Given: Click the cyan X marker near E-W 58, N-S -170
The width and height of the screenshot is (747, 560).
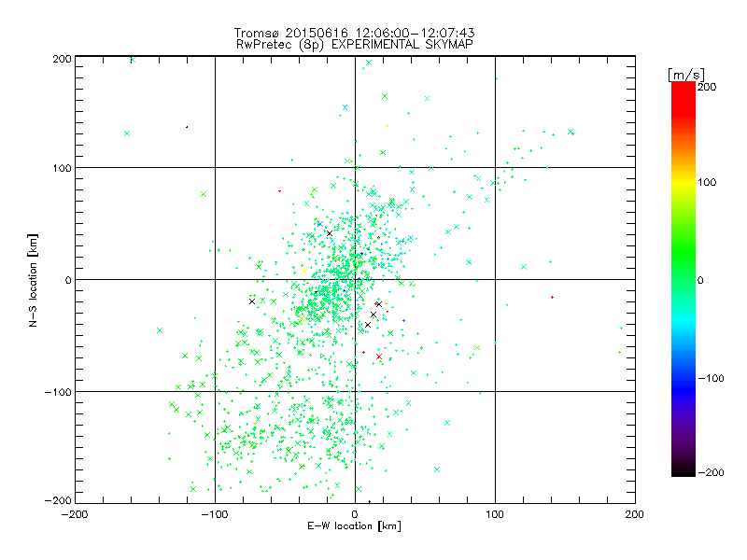Looking at the screenshot, I should point(437,469).
